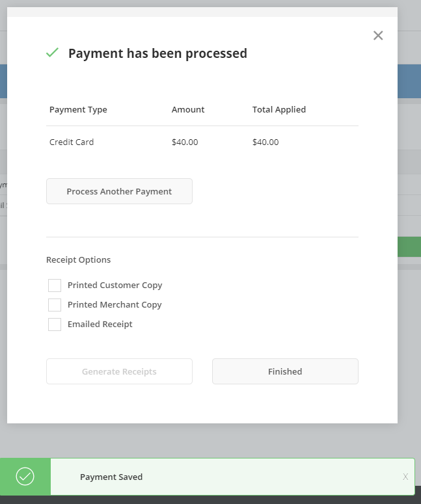Click the Emailed Receipt label text
421x504 pixels.
point(100,325)
